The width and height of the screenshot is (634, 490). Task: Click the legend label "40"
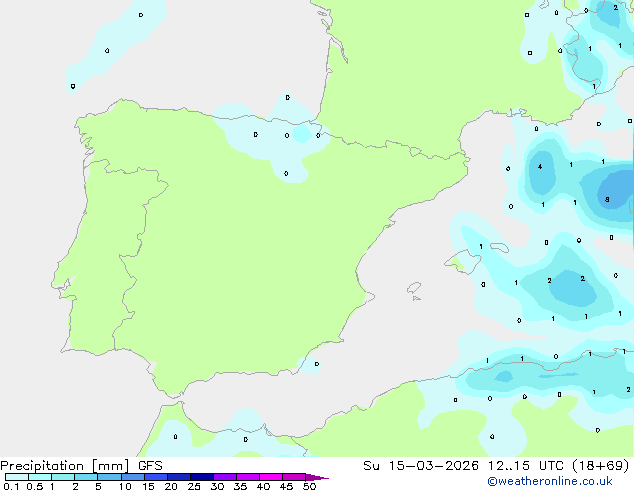(x=263, y=486)
